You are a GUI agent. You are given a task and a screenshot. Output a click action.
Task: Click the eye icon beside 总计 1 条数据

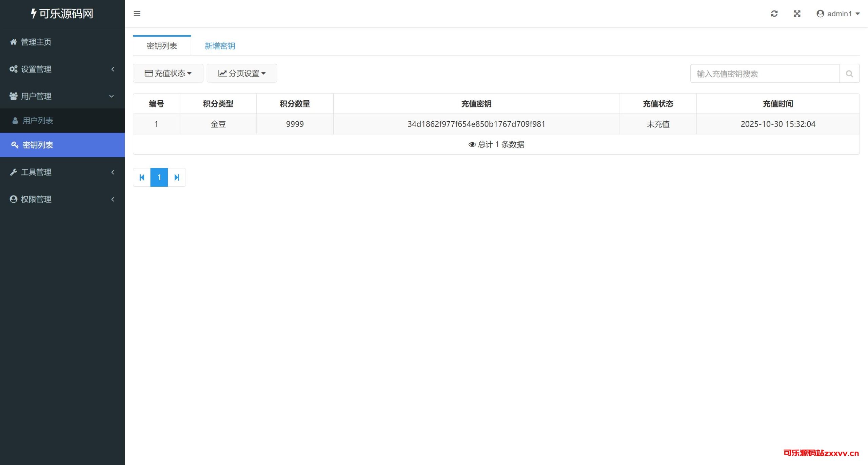pyautogui.click(x=472, y=145)
